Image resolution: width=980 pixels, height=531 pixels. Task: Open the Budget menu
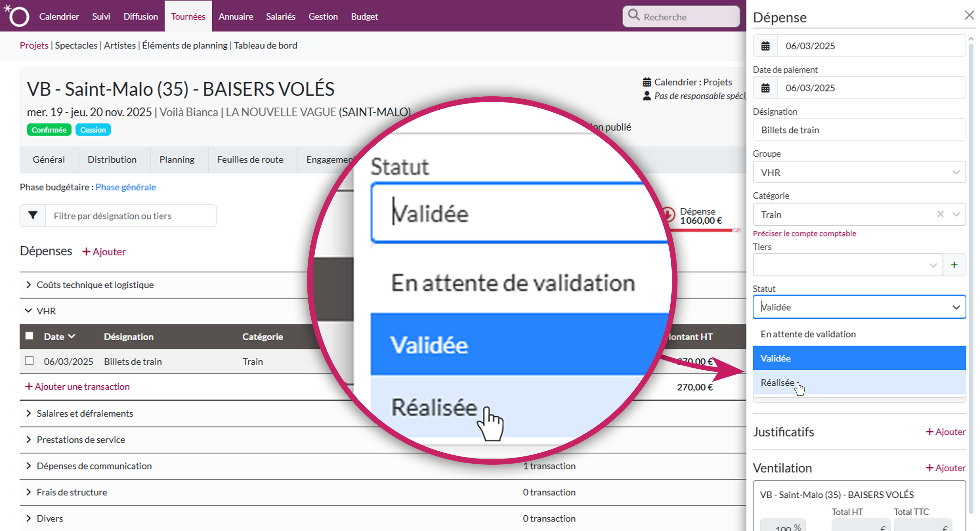(x=364, y=16)
